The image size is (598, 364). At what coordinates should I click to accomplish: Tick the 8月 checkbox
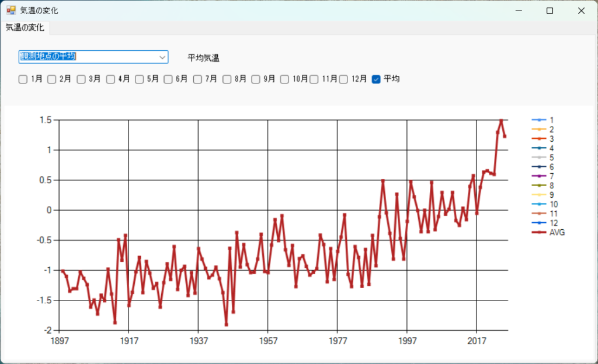click(227, 79)
